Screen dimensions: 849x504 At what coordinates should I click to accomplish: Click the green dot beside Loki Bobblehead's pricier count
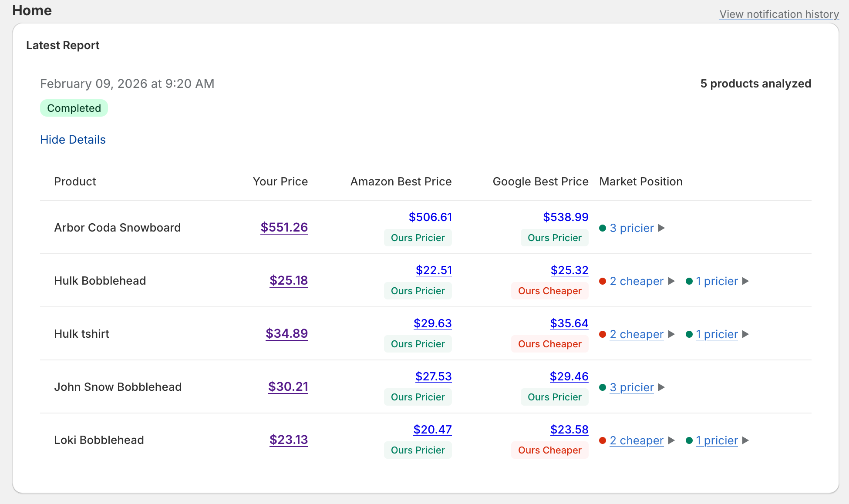[690, 440]
